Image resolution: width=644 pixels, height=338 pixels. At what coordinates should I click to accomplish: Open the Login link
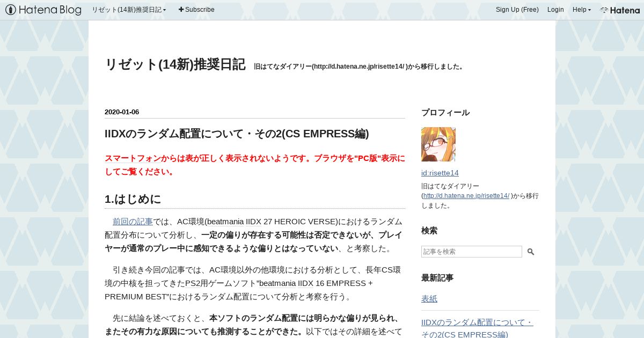coord(555,10)
